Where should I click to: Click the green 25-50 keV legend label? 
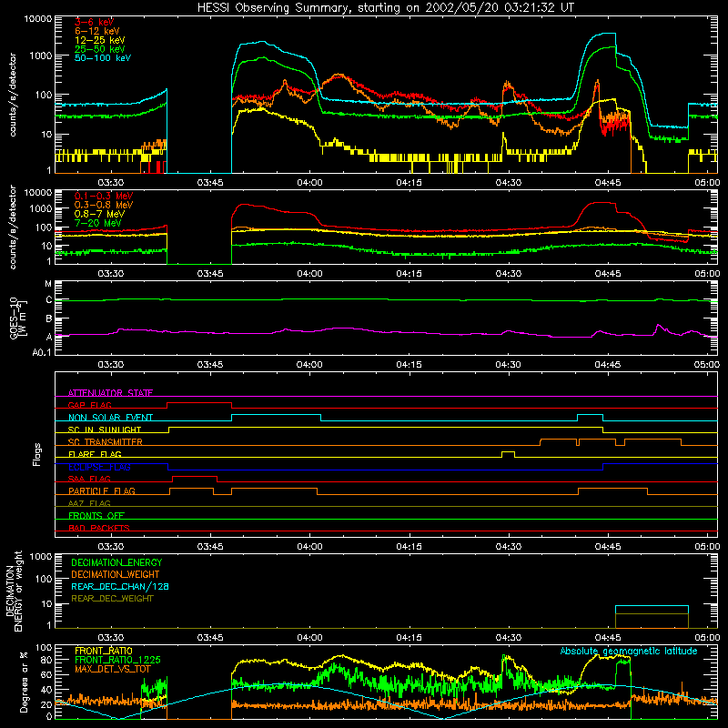99,49
